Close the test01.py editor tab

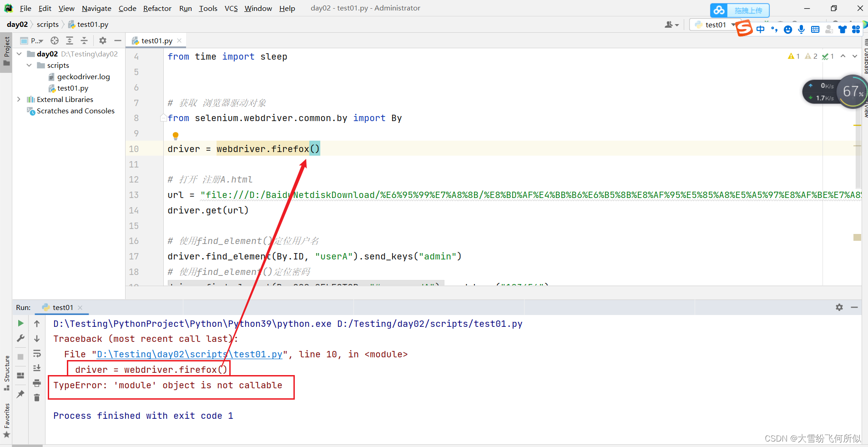(x=180, y=41)
